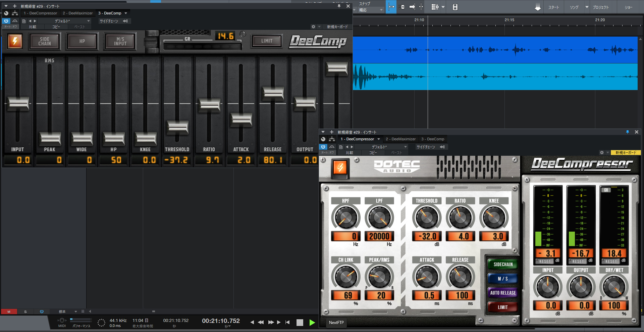Toggle SIDECHAIN in DeeCompressor
The image size is (644, 332).
[x=503, y=264]
